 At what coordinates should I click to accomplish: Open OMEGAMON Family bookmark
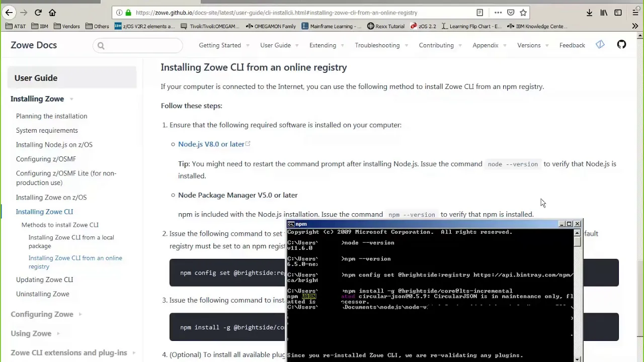click(x=271, y=26)
